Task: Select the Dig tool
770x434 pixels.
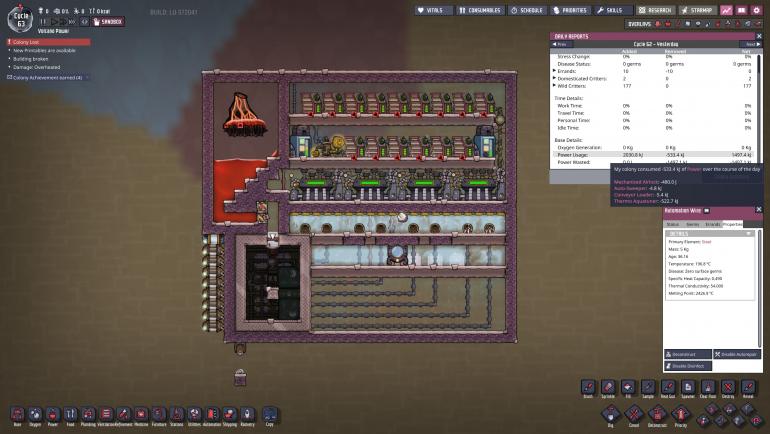Action: [x=610, y=414]
